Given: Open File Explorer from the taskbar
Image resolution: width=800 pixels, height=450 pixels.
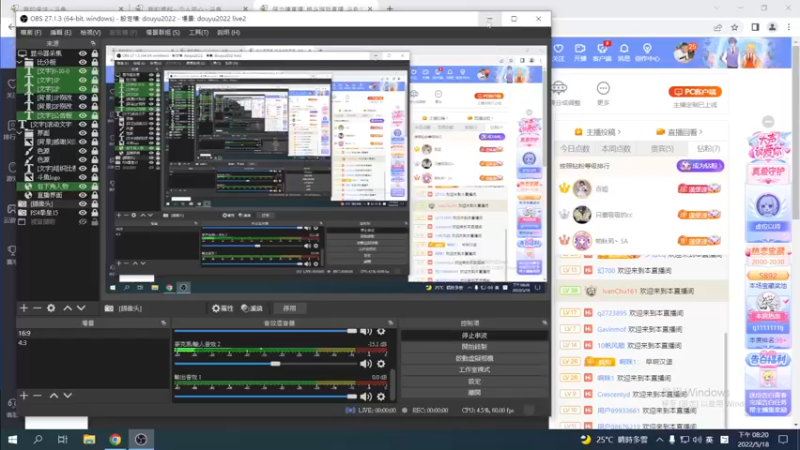Looking at the screenshot, I should [x=89, y=439].
